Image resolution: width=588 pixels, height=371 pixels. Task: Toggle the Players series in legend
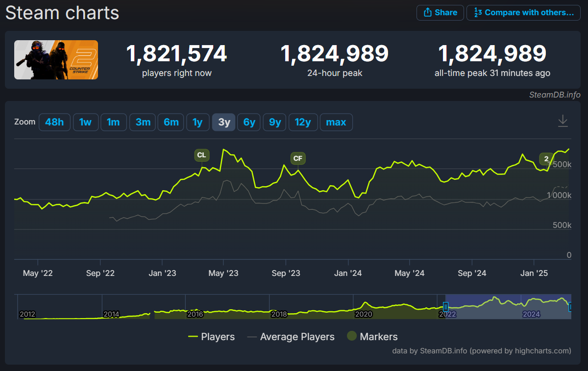point(212,337)
